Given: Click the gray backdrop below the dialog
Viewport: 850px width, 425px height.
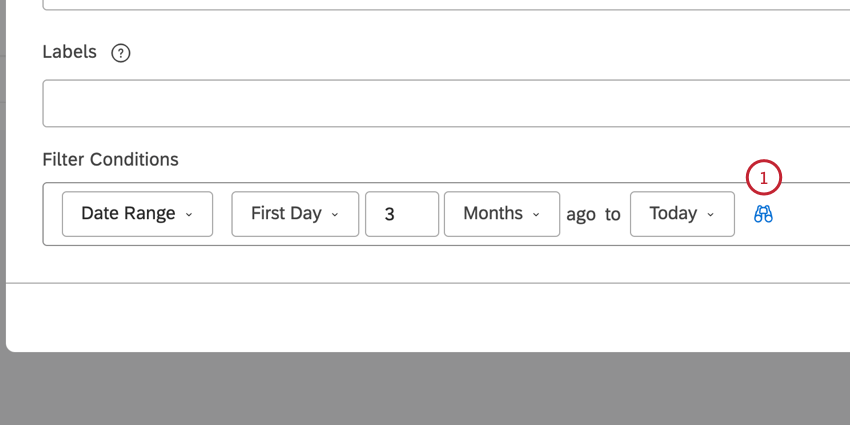Looking at the screenshot, I should click(425, 390).
